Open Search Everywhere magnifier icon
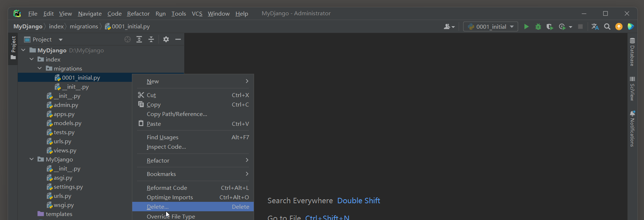Viewport: 644px width, 220px height. pos(607,27)
